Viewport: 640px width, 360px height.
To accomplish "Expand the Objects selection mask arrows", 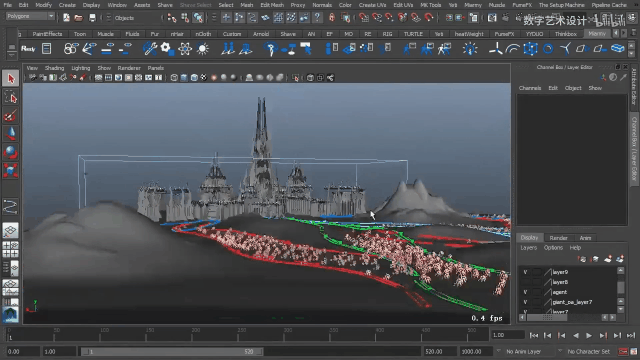I will click(x=109, y=18).
